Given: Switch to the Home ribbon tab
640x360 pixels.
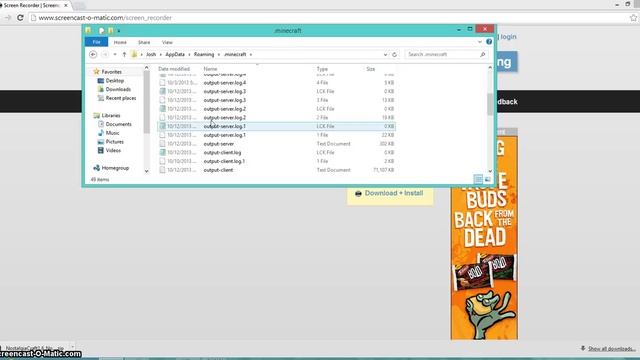Looking at the screenshot, I should pyautogui.click(x=120, y=42).
